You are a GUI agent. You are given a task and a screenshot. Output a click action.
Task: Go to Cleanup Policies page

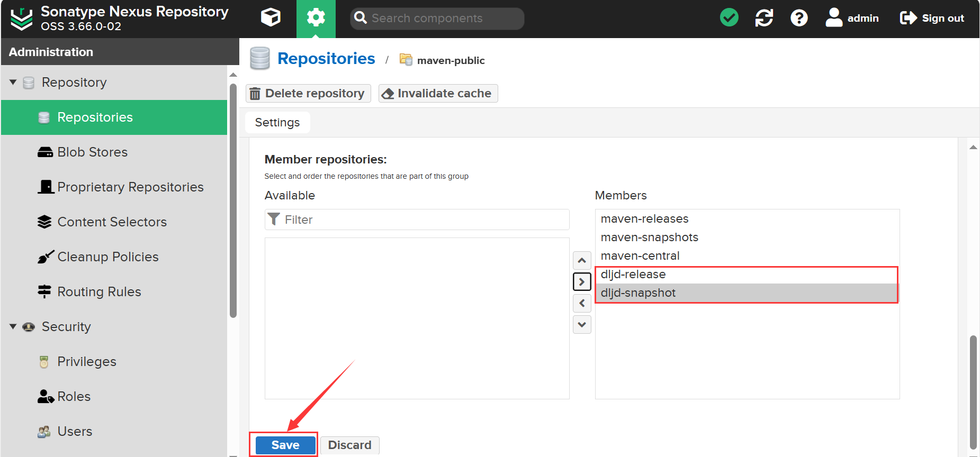point(107,257)
